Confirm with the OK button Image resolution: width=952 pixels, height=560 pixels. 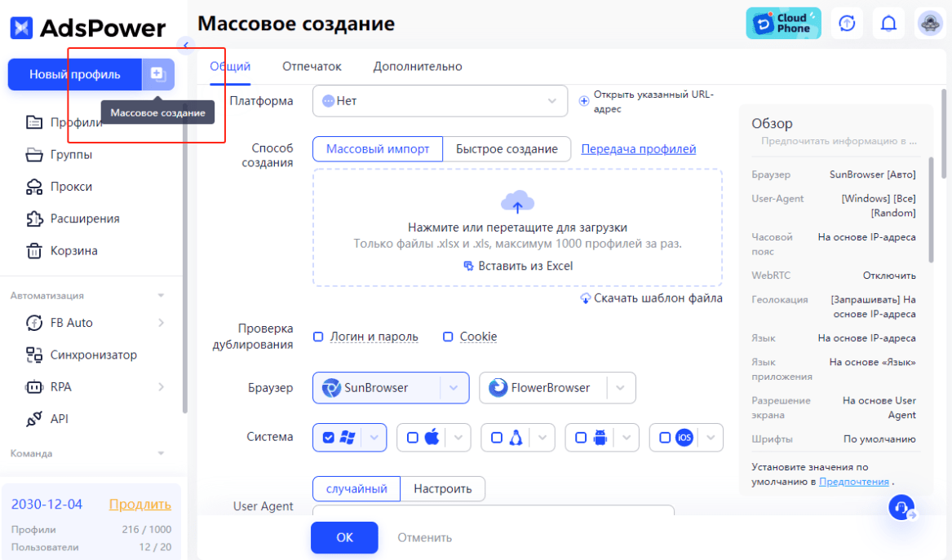click(344, 537)
